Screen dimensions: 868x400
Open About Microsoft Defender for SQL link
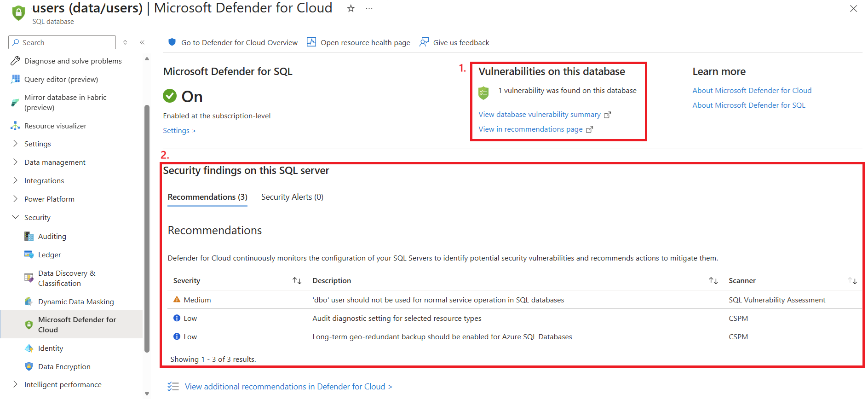[x=748, y=105]
